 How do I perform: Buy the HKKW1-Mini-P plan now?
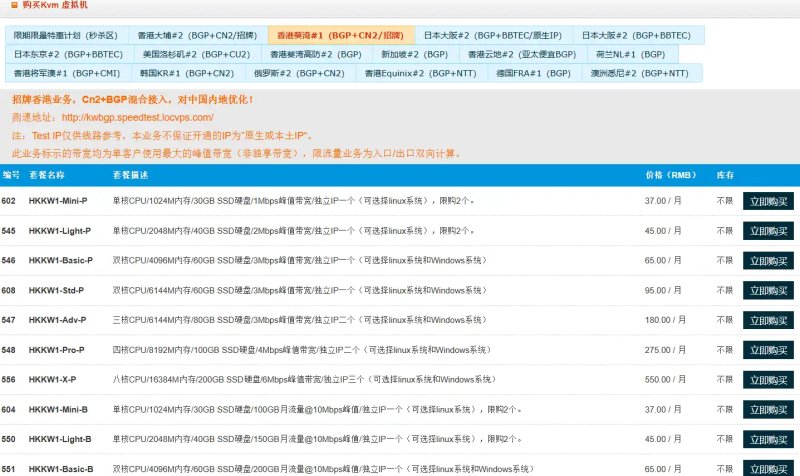pyautogui.click(x=768, y=202)
